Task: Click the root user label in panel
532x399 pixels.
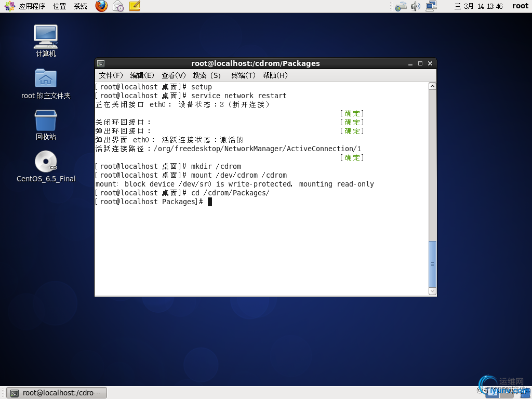Action: pyautogui.click(x=520, y=6)
